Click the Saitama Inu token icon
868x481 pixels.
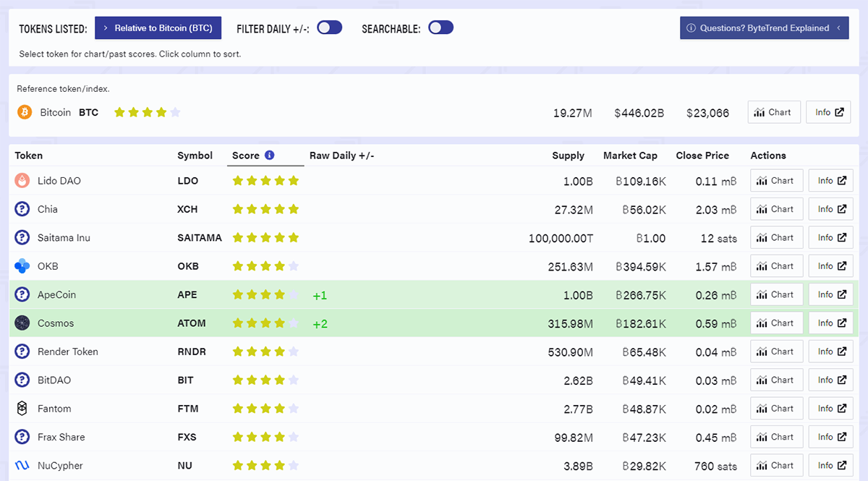click(22, 238)
